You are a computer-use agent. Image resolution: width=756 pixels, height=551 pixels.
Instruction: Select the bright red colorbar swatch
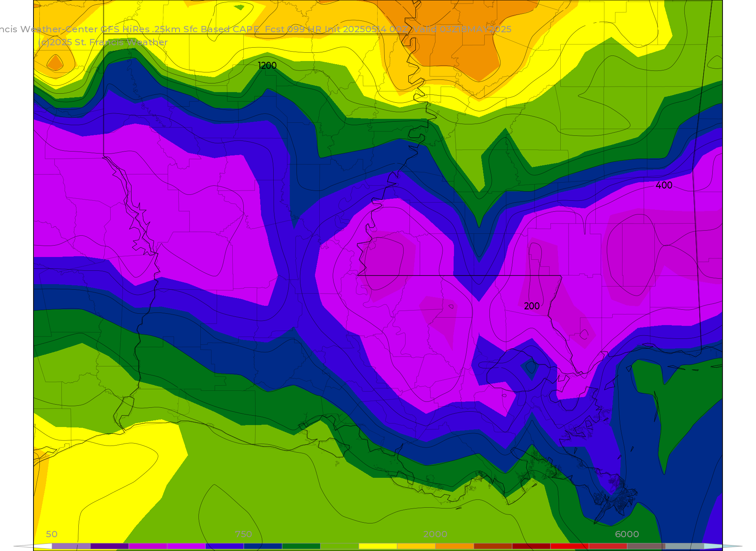[x=570, y=546]
